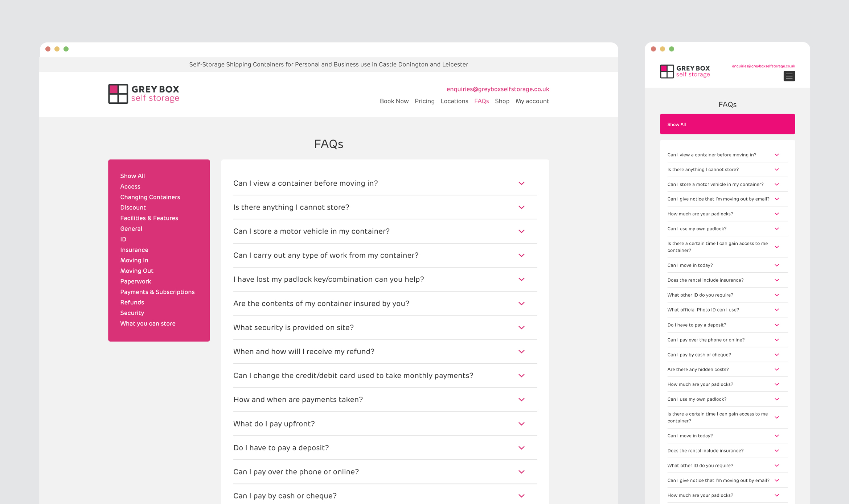Filter FAQs by Security category
Image resolution: width=849 pixels, height=504 pixels.
132,313
